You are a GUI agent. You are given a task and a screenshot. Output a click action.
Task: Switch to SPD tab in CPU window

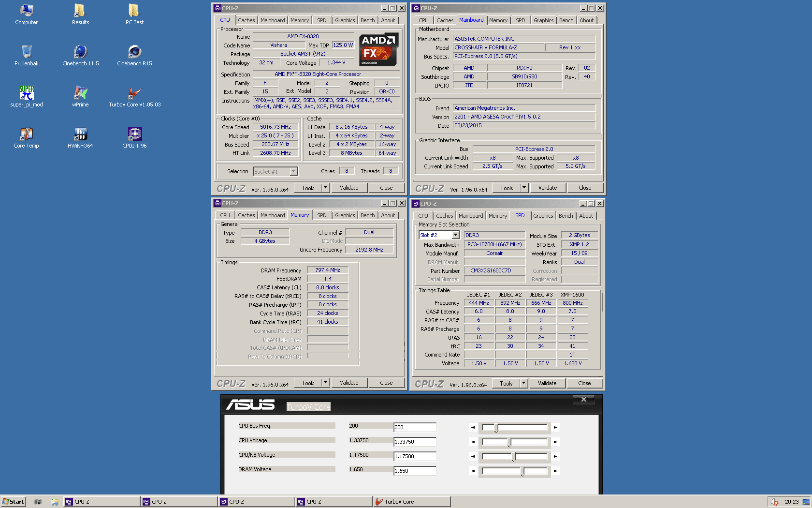click(321, 20)
